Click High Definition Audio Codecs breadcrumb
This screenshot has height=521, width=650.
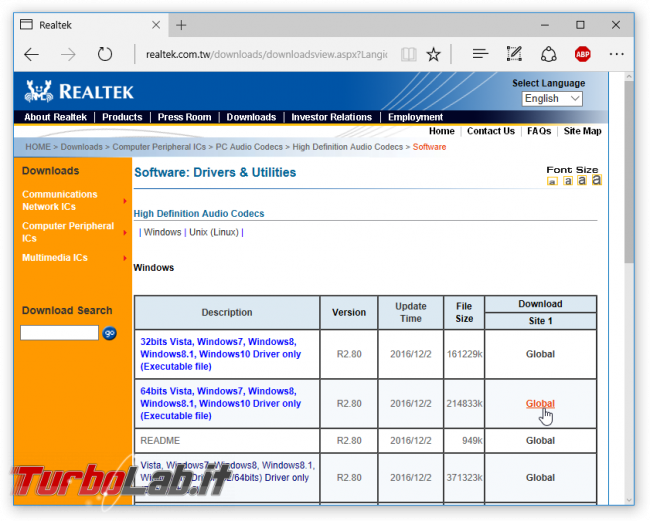(x=347, y=147)
